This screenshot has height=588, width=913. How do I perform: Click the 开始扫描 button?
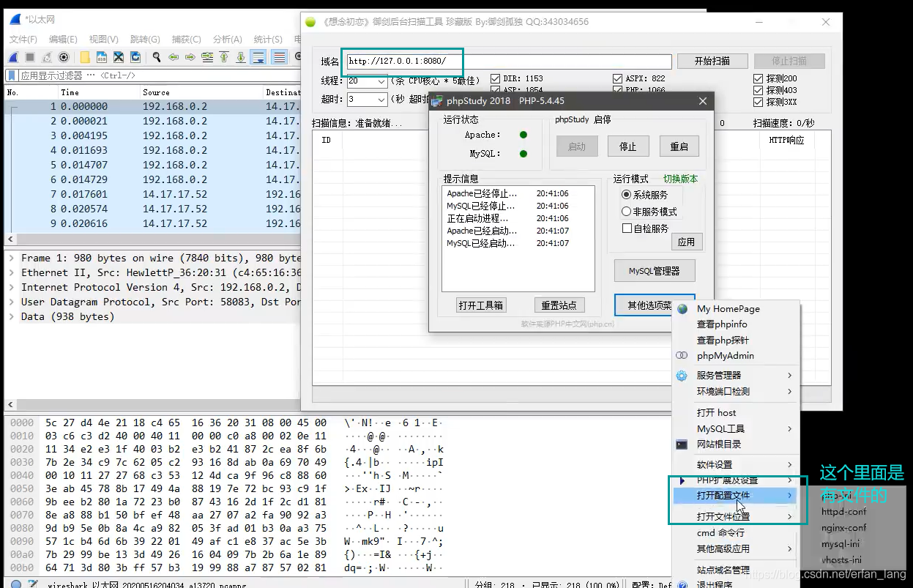click(x=712, y=62)
